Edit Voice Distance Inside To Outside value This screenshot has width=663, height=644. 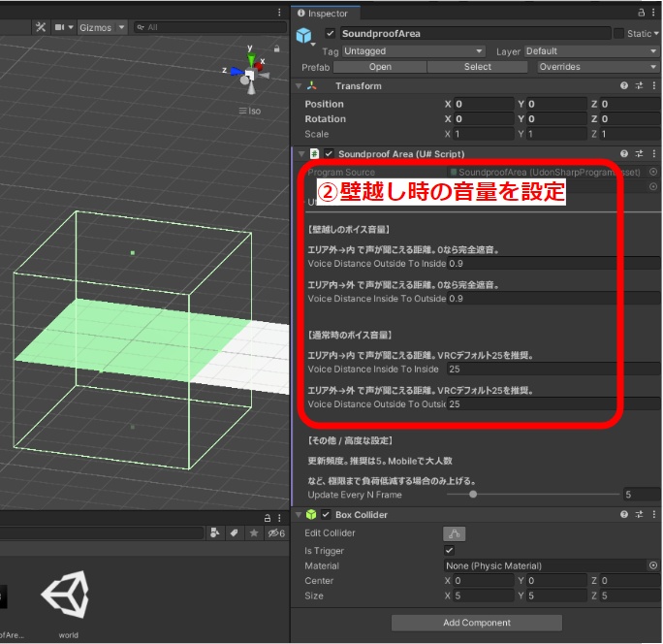[x=553, y=299]
